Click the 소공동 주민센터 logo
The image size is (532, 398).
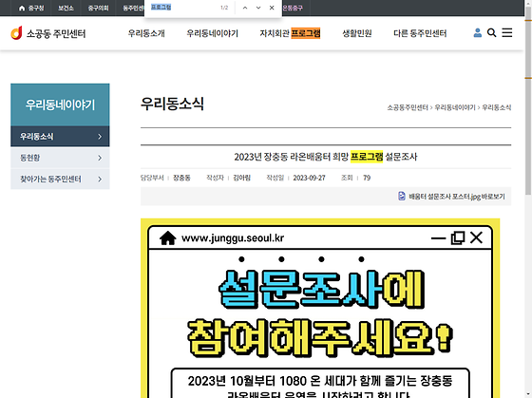47,33
